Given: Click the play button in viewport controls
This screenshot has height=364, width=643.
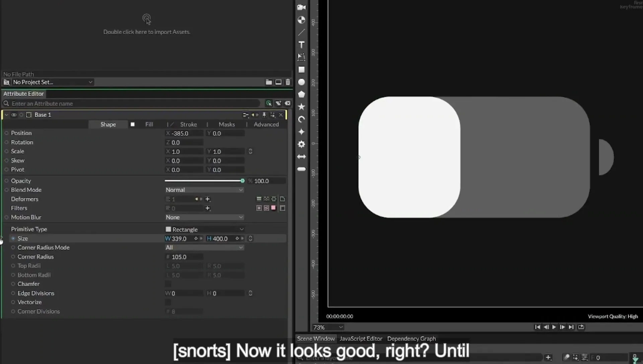Looking at the screenshot, I should pyautogui.click(x=554, y=327).
